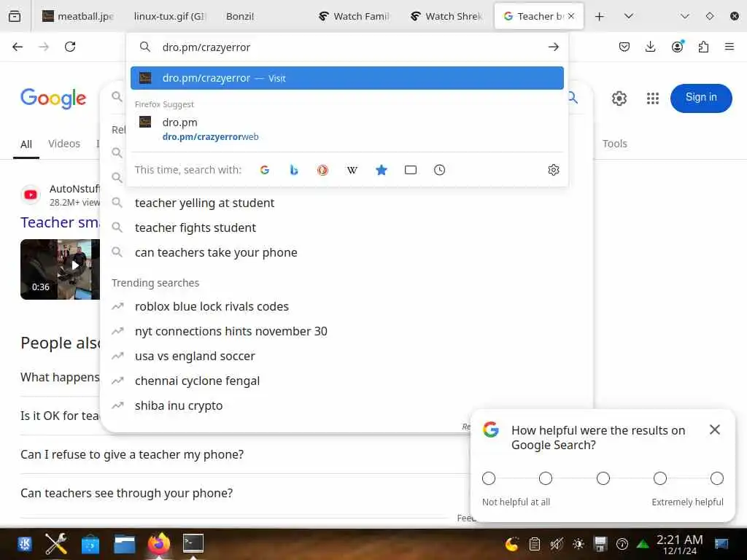Pick suggestion teacher fights student

[196, 227]
